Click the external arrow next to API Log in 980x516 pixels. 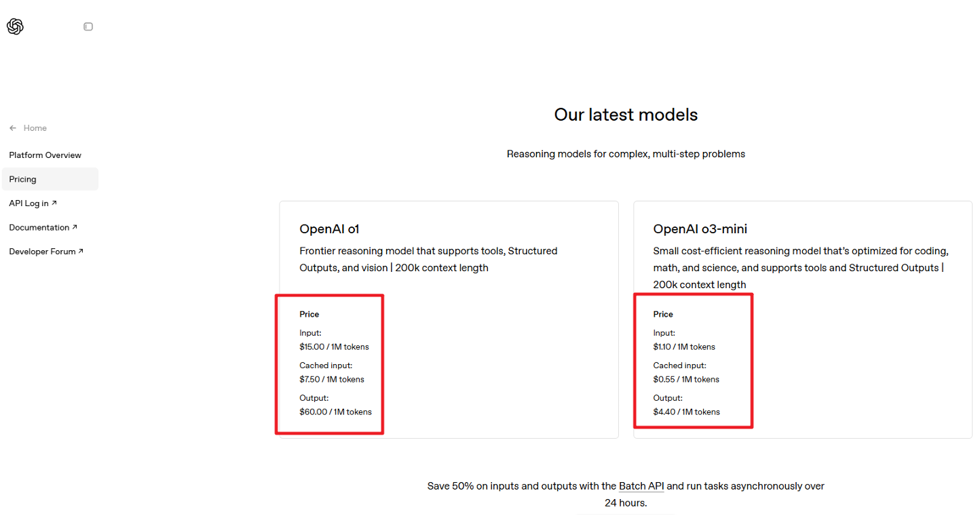[x=54, y=203]
